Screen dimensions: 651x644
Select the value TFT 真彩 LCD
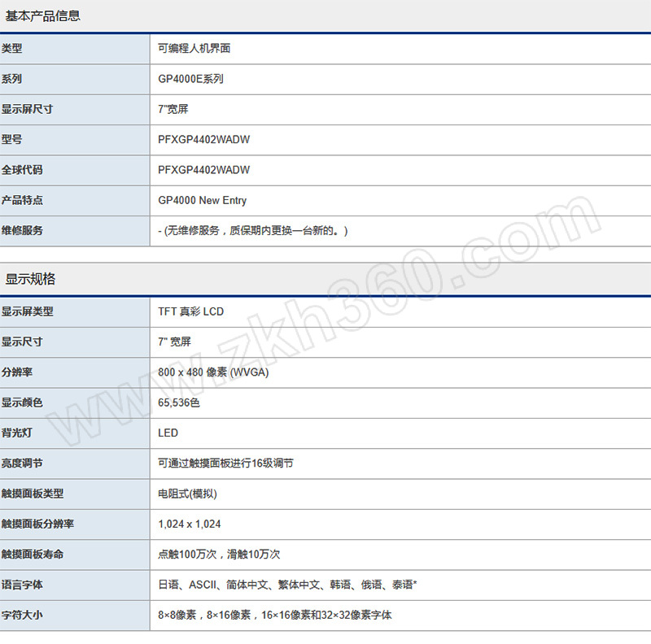tap(190, 311)
